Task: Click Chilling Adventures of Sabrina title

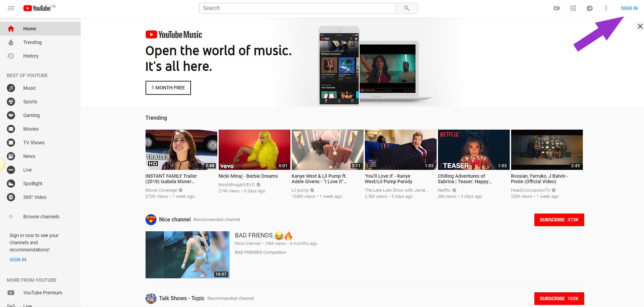Action: pos(465,179)
